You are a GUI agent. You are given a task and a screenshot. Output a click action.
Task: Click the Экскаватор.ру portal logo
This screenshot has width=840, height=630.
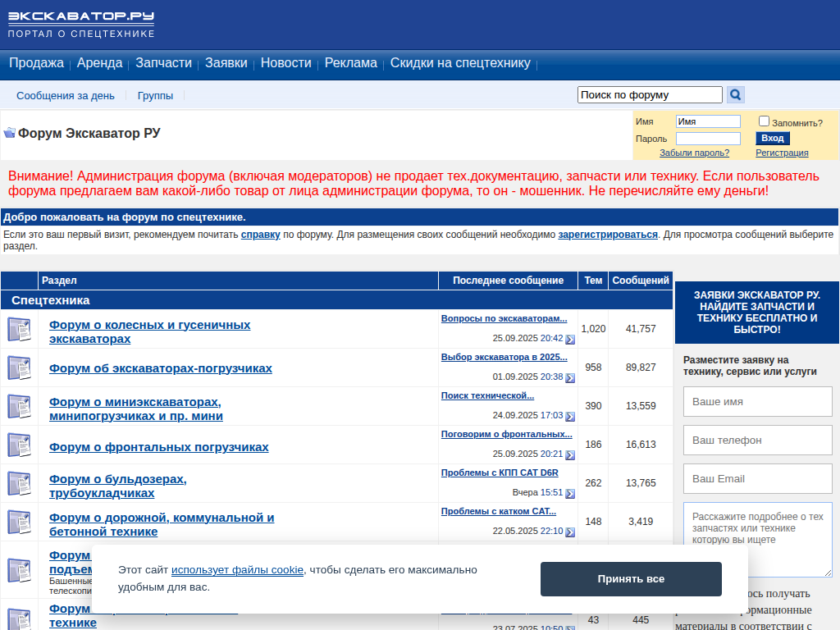point(81,24)
